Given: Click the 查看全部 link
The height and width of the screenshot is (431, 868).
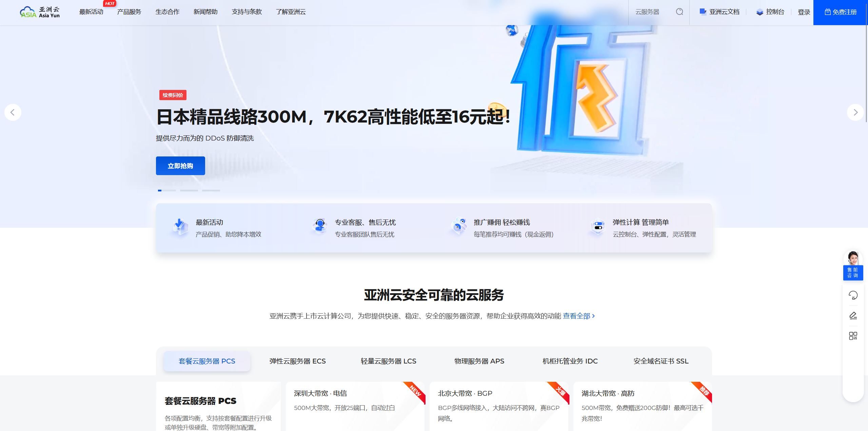Looking at the screenshot, I should (576, 316).
